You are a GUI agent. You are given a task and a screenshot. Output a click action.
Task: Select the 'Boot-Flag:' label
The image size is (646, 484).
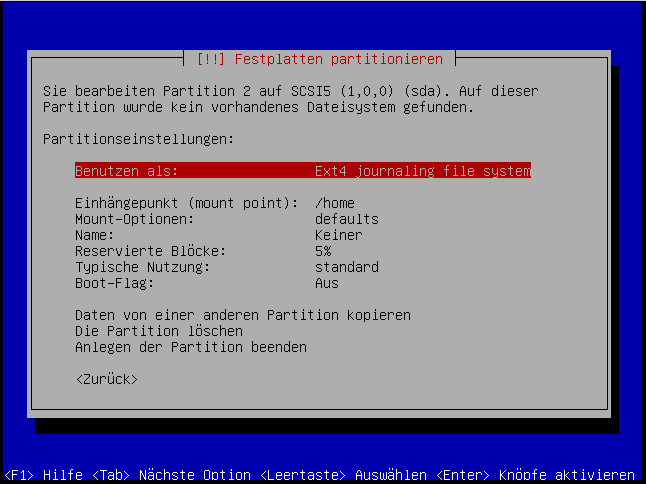[x=115, y=283]
